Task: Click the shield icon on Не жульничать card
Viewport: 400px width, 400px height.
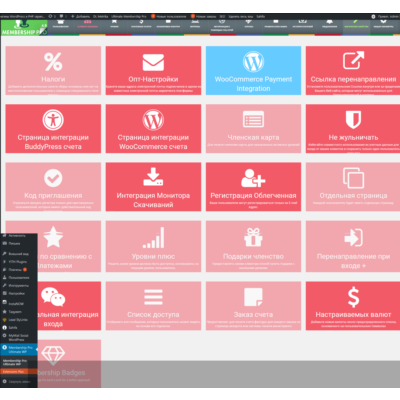Action: 353,119
